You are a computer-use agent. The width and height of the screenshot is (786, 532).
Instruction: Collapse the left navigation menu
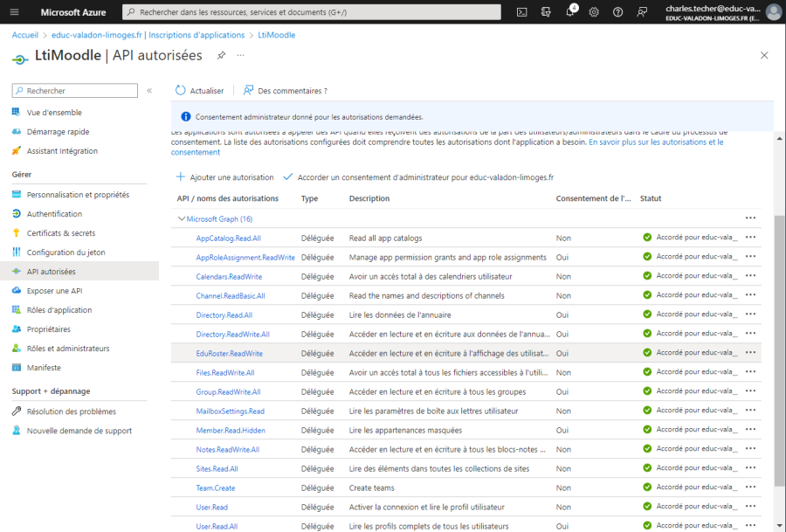[149, 91]
